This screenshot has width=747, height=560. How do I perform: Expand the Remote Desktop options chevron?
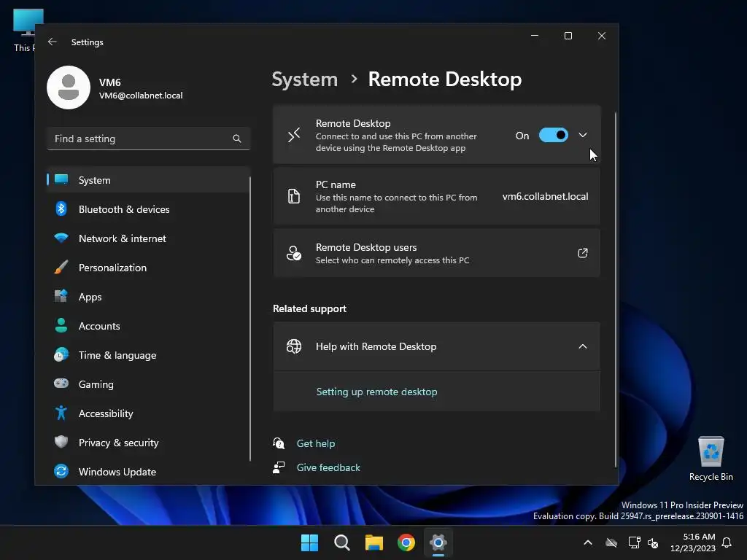point(582,135)
